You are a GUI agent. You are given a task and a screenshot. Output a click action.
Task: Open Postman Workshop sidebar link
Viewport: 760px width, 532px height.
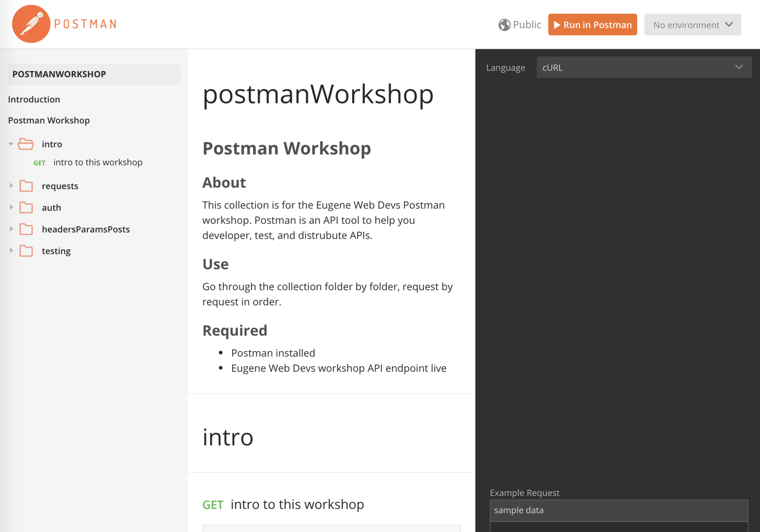(x=49, y=120)
